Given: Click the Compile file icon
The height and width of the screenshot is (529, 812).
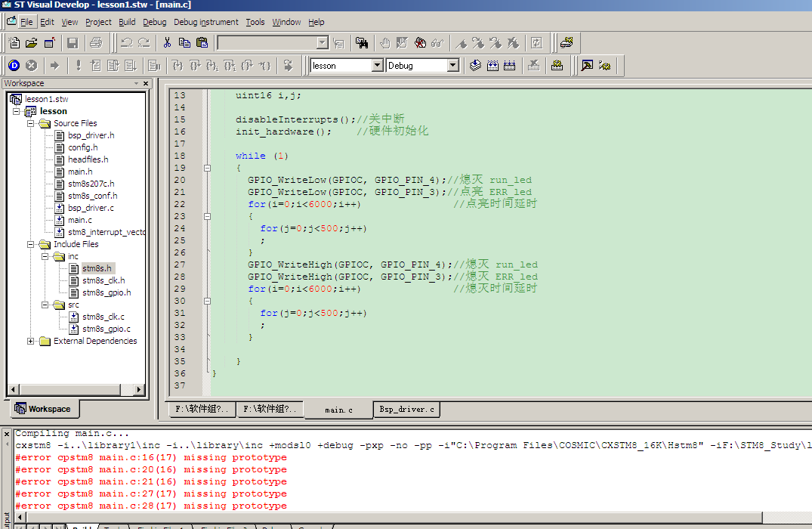Looking at the screenshot, I should [x=475, y=65].
